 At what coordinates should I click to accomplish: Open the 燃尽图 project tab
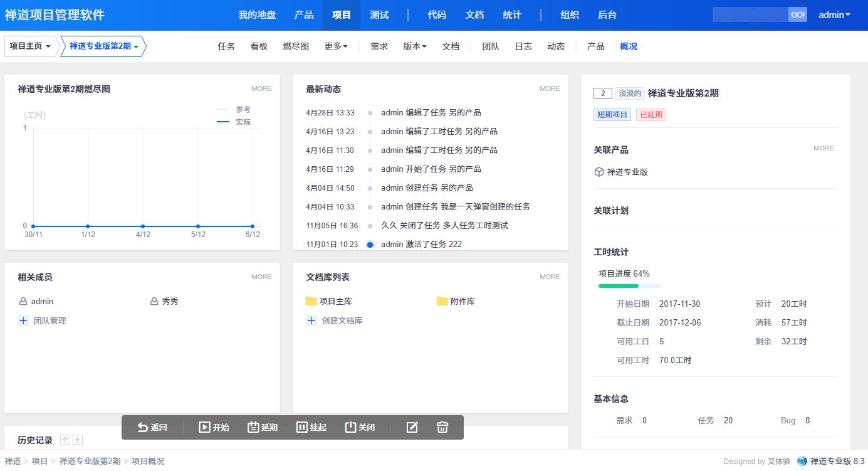296,46
